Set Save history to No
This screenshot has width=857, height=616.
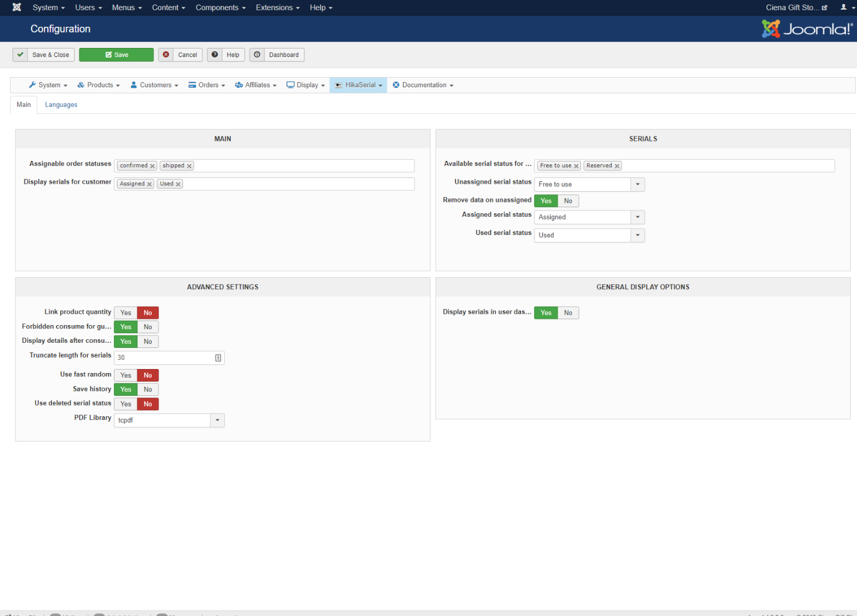pyautogui.click(x=148, y=390)
